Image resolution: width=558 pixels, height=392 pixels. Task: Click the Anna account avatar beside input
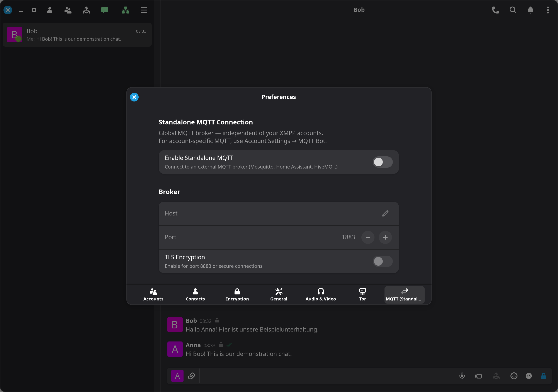coord(177,376)
